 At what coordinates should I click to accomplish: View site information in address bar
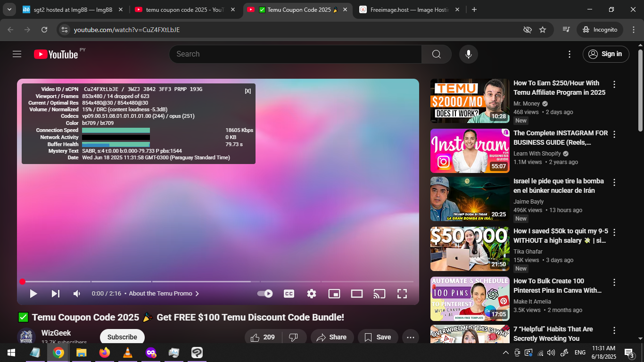65,30
